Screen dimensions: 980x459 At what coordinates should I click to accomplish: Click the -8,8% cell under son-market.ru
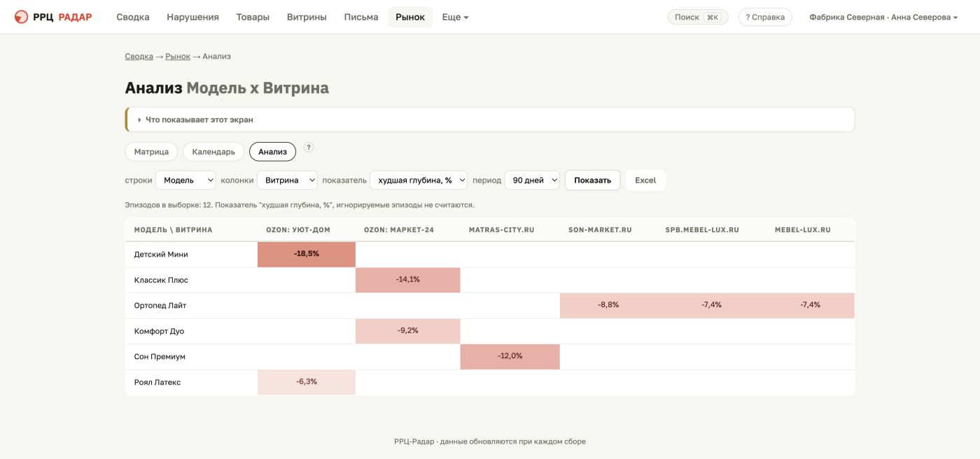608,305
